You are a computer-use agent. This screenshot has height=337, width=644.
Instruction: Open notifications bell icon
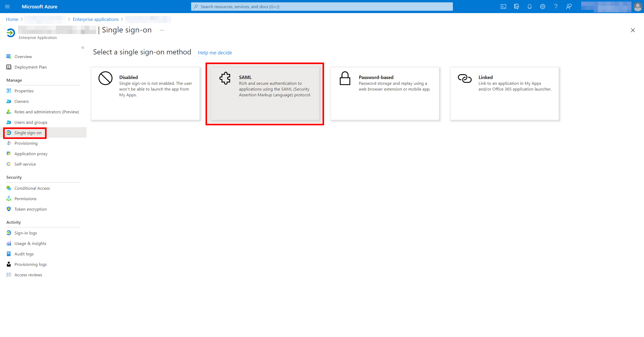pos(529,7)
